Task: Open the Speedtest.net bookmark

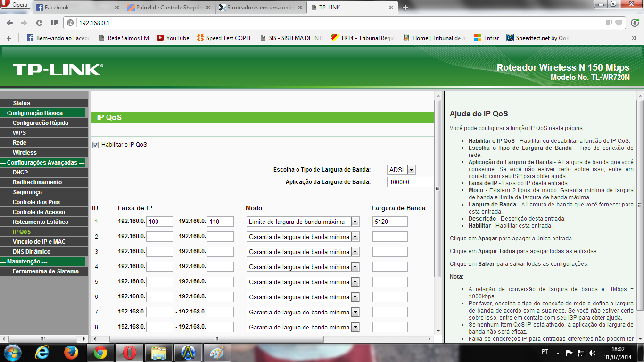Action: (538, 38)
